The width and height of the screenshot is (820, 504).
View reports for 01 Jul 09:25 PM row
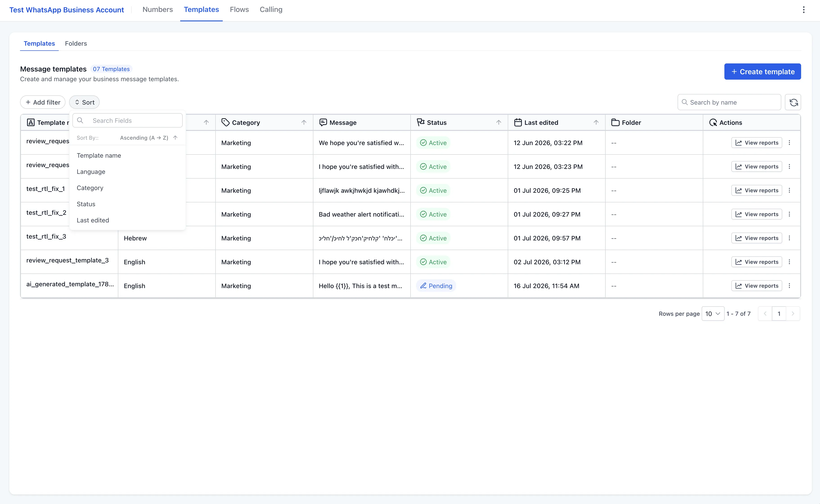pos(757,190)
